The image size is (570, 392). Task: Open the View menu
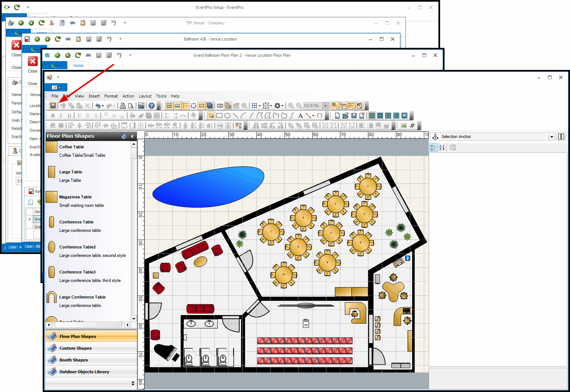pos(79,96)
